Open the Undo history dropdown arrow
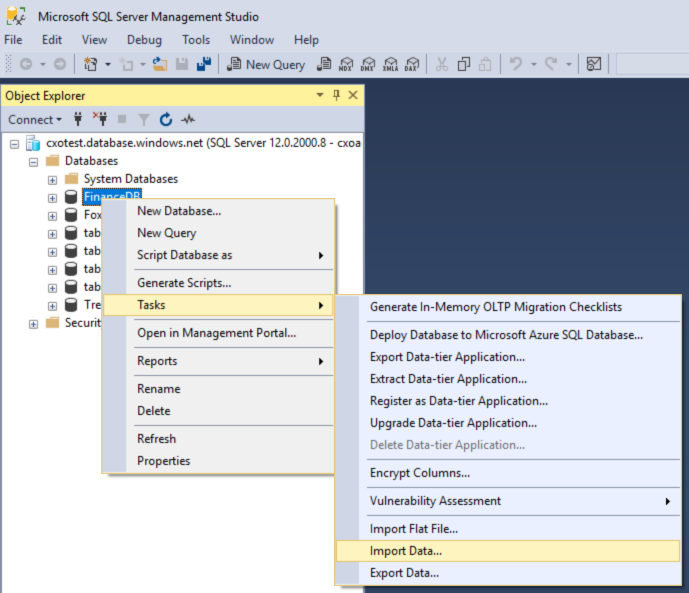Viewport: 689px width, 593px height. (534, 65)
